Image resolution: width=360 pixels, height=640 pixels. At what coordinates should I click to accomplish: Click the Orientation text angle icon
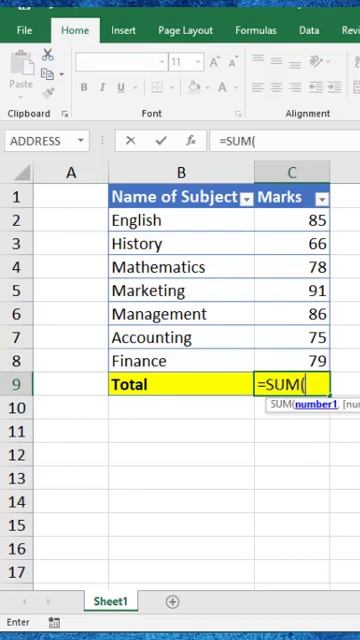tap(316, 61)
